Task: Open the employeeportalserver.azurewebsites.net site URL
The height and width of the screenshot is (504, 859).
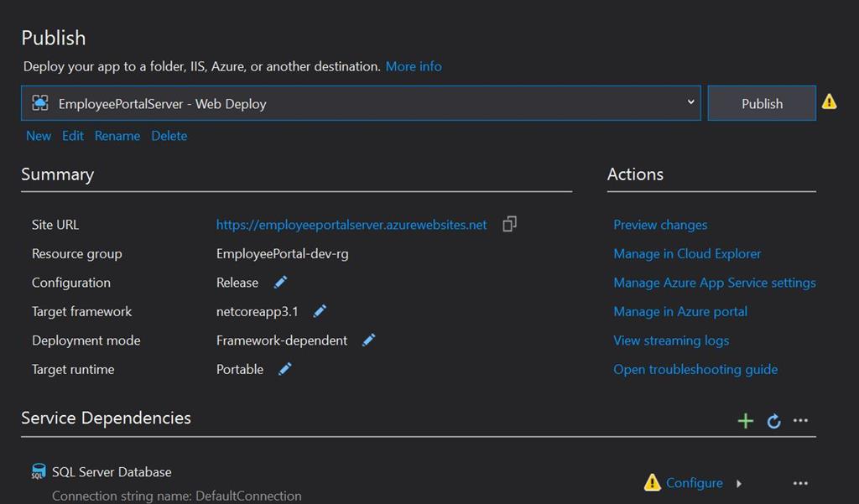Action: [351, 225]
